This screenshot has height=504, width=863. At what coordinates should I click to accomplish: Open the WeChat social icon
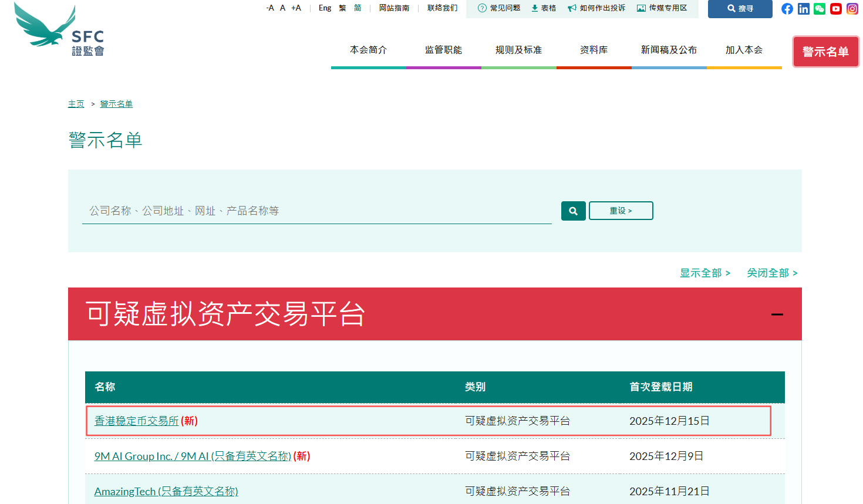click(820, 9)
